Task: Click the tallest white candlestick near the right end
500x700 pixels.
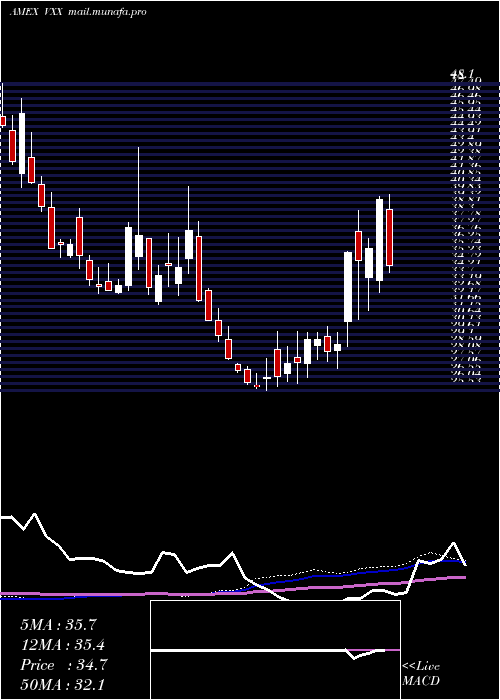Action: pos(379,240)
